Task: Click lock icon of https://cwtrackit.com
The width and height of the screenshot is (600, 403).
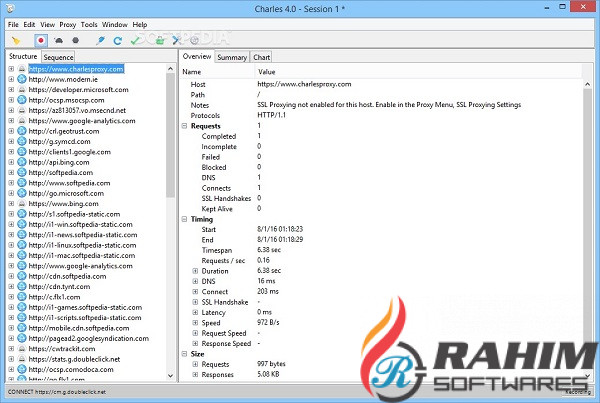Action: coord(22,349)
